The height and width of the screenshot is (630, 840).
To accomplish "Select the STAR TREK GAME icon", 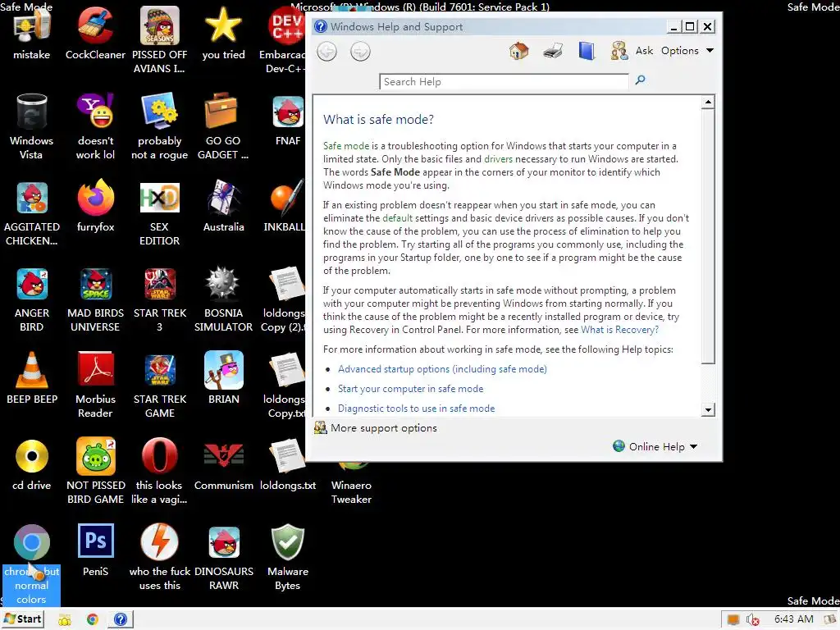I will [160, 385].
